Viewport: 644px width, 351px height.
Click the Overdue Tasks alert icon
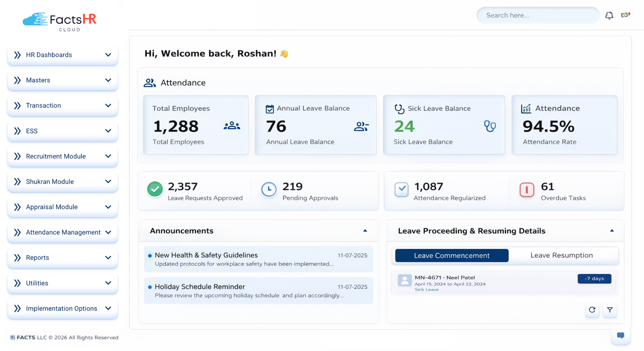527,190
